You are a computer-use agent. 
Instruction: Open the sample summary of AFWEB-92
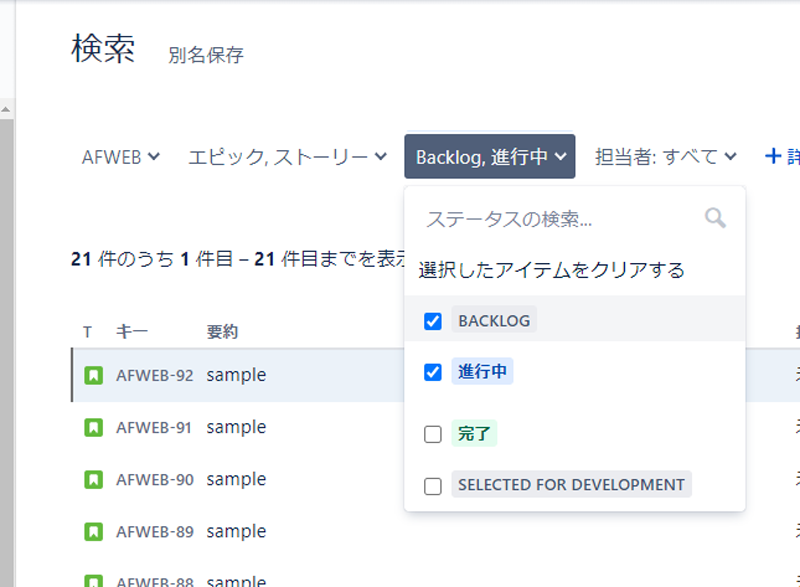236,375
